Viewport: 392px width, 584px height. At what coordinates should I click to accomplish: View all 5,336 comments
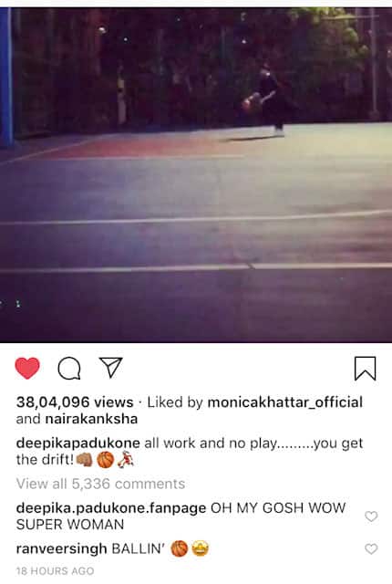[100, 484]
